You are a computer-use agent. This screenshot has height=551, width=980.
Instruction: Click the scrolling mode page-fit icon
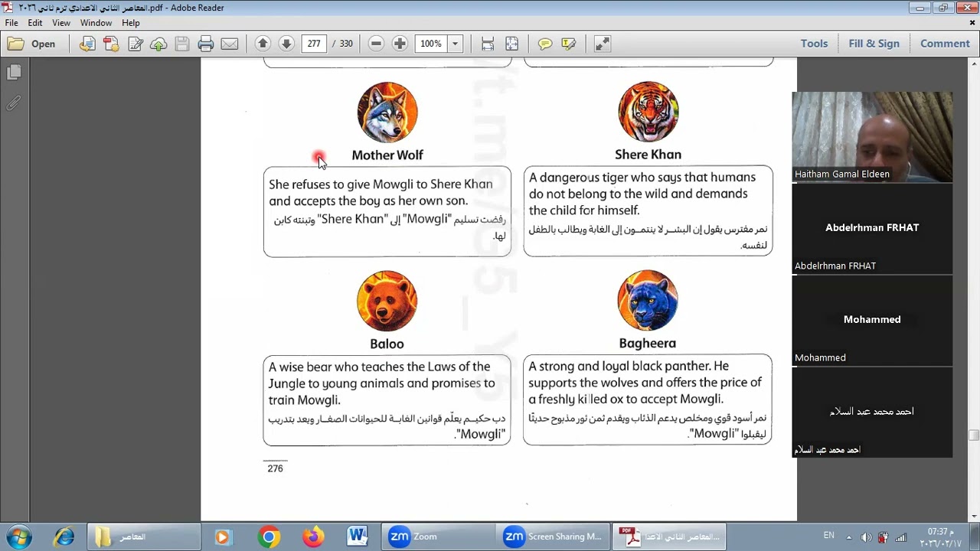(488, 44)
